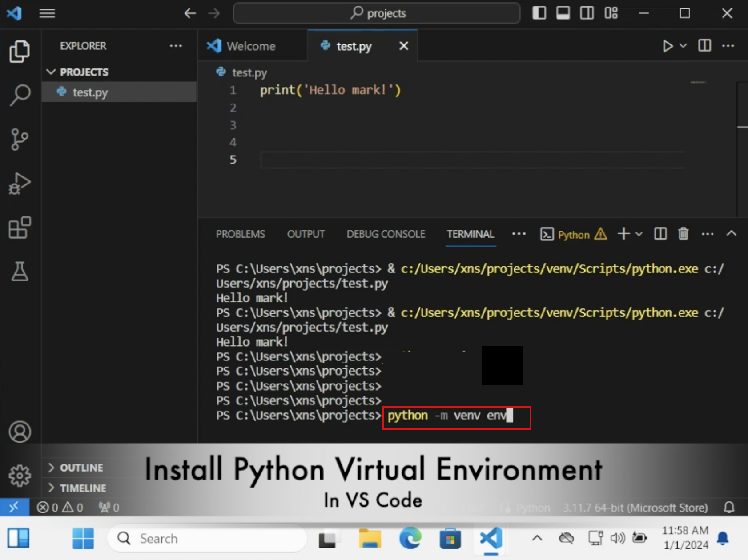
Task: Run the Python file with play button
Action: point(668,46)
